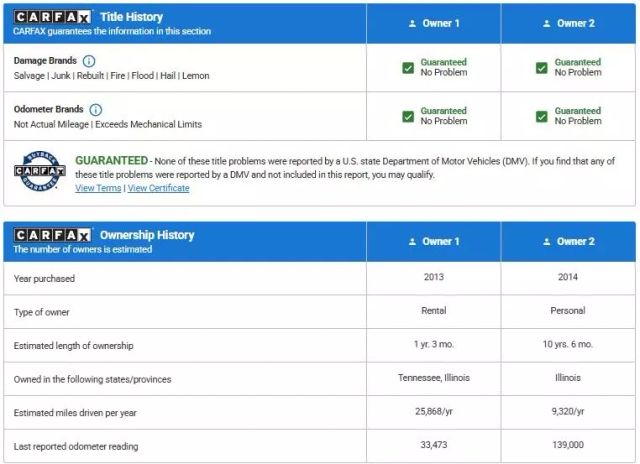Click person icon beside Owner 1 in Title History

(412, 24)
